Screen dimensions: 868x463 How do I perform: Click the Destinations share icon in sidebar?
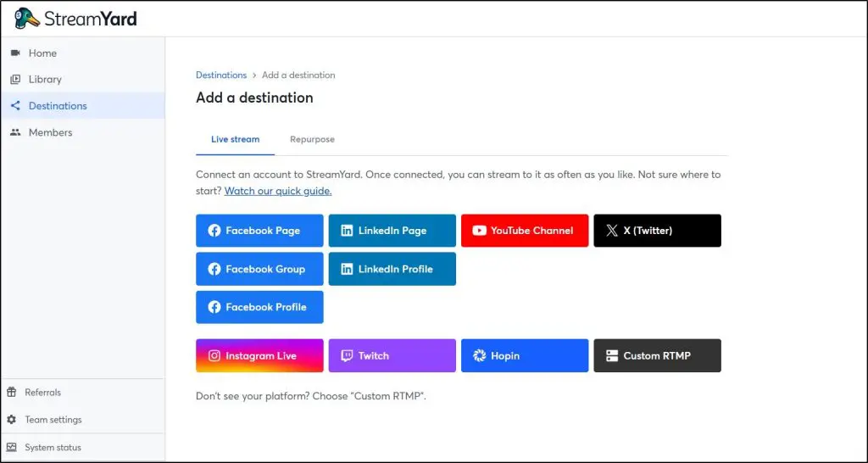(14, 106)
